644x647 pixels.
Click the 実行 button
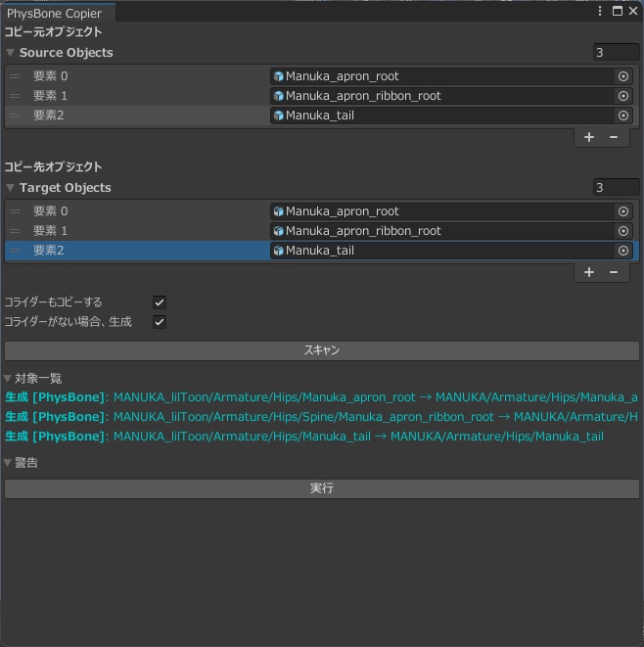coord(322,488)
